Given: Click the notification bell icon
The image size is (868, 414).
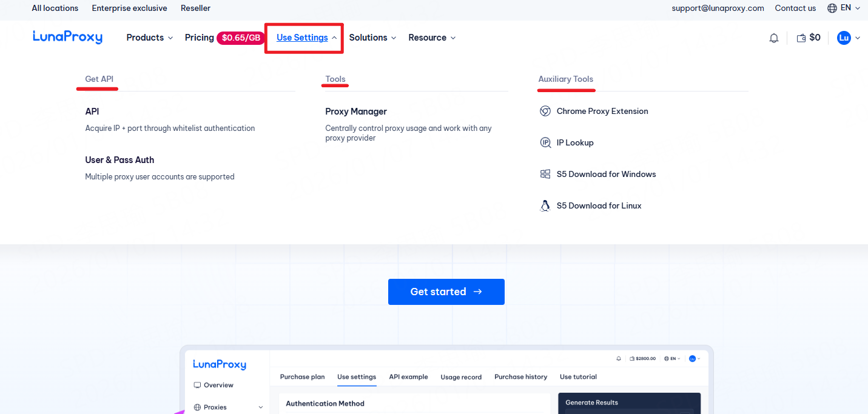Looking at the screenshot, I should coord(773,38).
